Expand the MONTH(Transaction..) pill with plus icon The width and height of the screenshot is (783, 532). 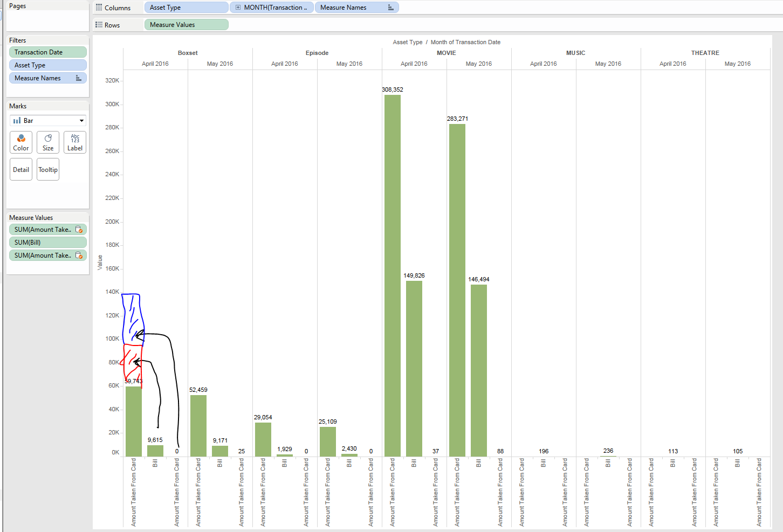tap(238, 8)
